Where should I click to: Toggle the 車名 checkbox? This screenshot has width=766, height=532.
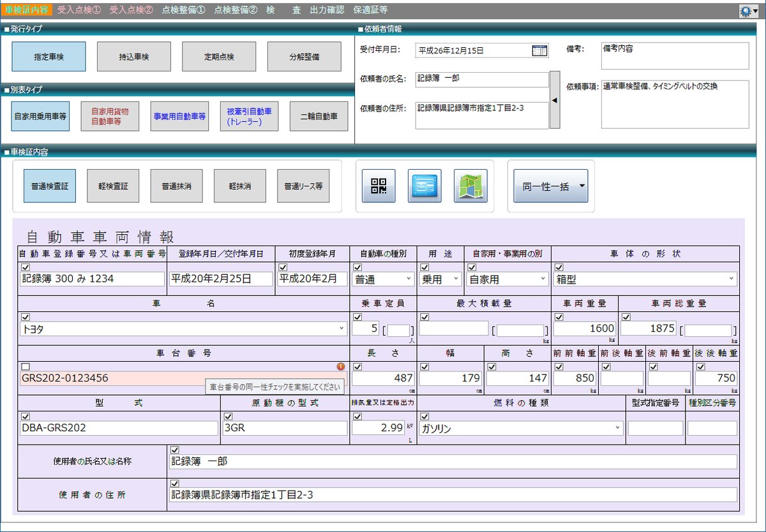pos(26,317)
